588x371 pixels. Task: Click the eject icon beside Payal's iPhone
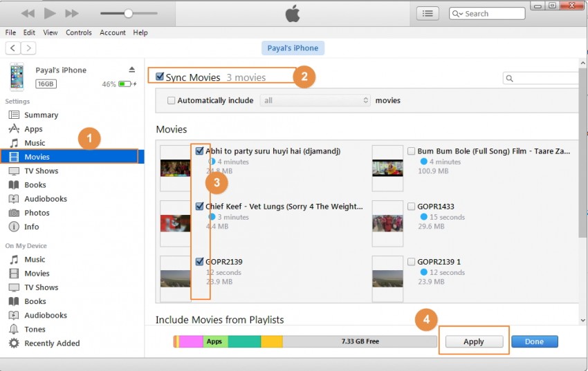(x=132, y=70)
